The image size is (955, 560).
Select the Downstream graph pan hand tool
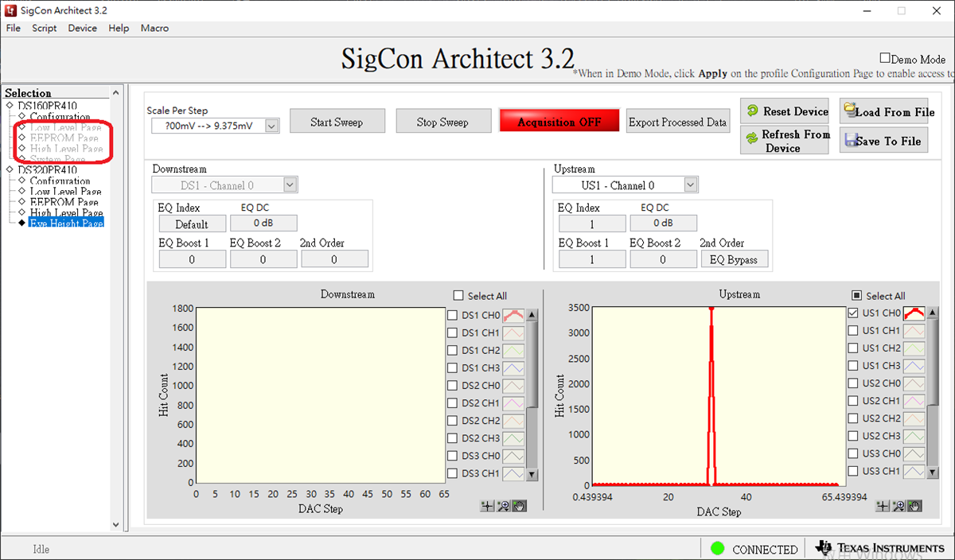(x=519, y=506)
